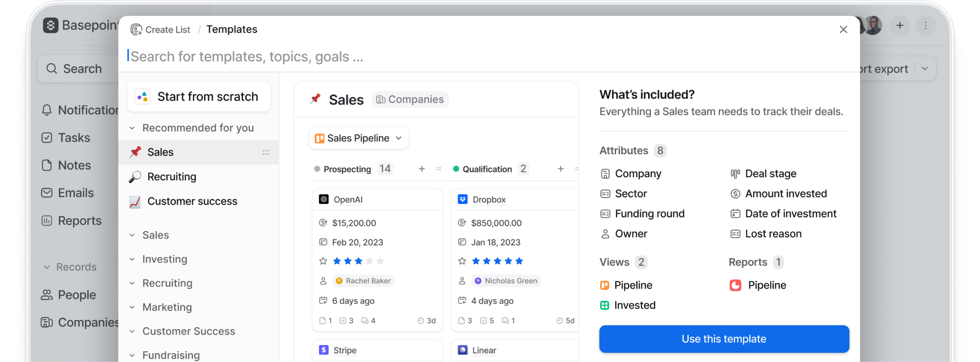
Task: Click the OpenAI company logo on the card
Action: (x=324, y=199)
